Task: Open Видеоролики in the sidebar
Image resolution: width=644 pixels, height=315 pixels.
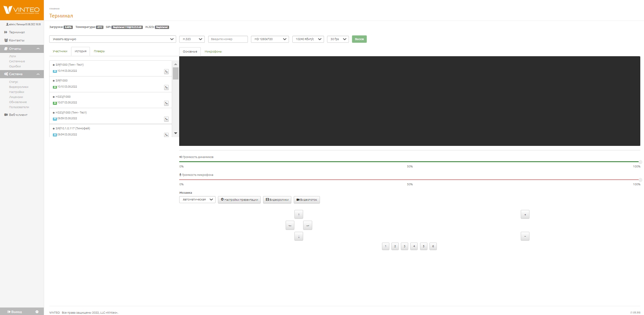Action: coord(19,87)
